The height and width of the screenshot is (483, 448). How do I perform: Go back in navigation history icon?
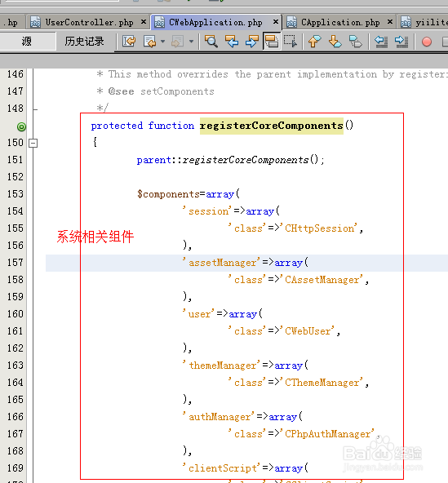click(x=150, y=42)
